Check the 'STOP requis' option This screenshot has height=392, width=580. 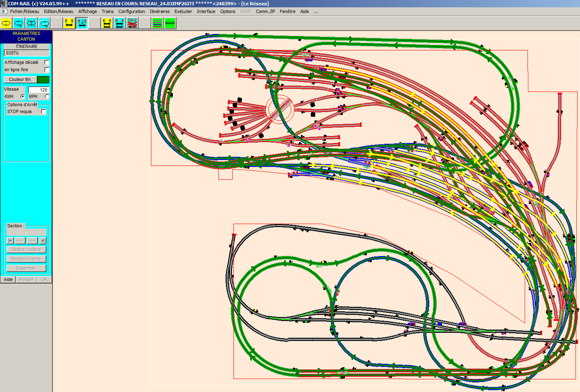click(44, 111)
